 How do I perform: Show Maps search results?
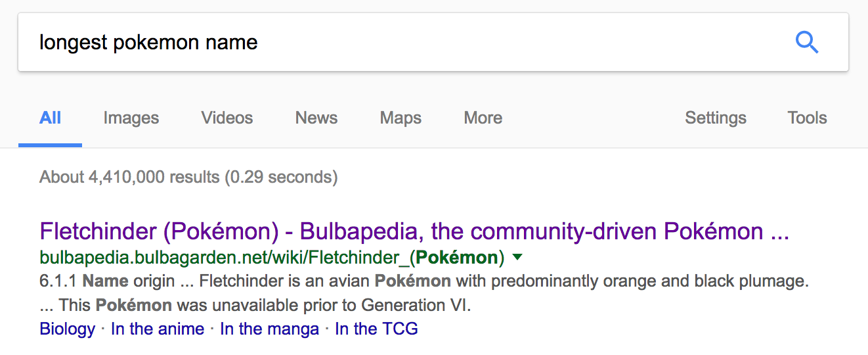point(401,118)
